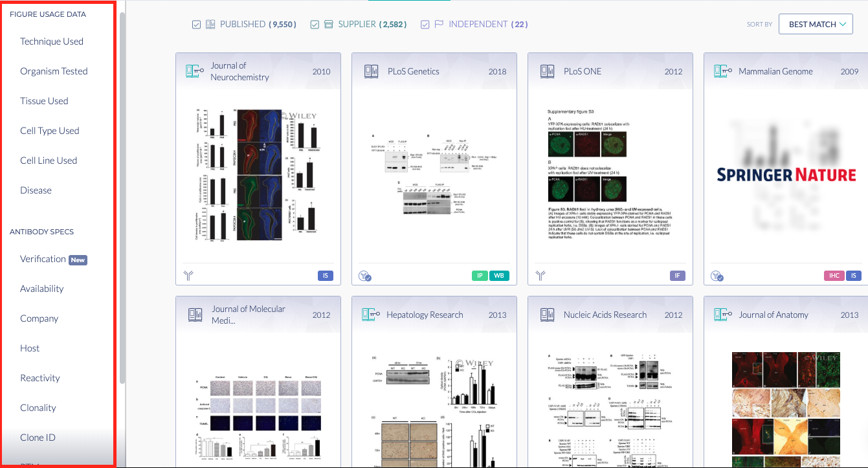The height and width of the screenshot is (468, 868).
Task: Click the IF tag on the PLoS ONE card
Action: pos(678,276)
